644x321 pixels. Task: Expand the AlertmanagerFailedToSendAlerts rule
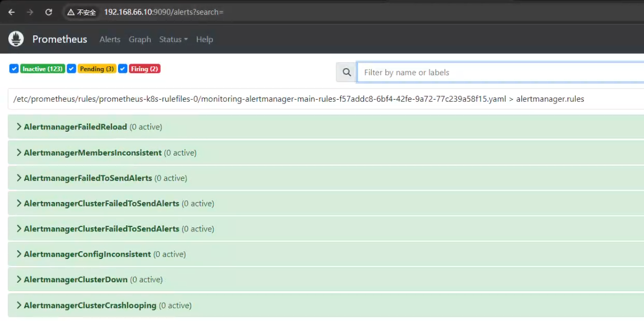coord(326,178)
